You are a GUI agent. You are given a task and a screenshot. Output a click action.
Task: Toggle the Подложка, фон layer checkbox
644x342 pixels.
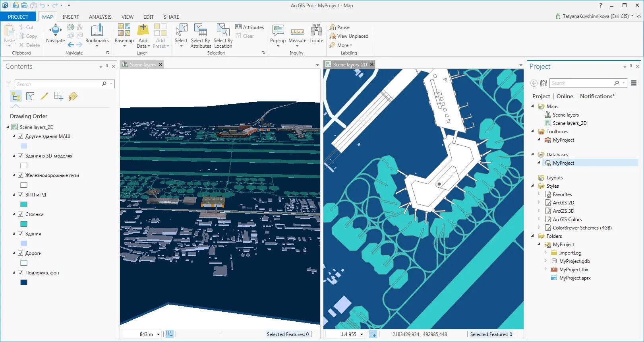(x=21, y=273)
